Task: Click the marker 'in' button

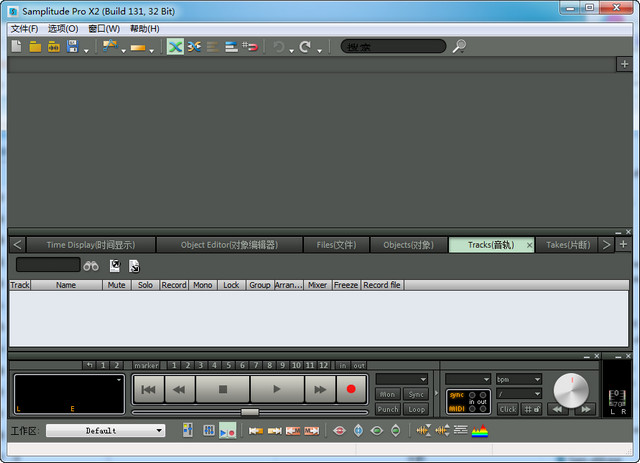Action: [342, 365]
